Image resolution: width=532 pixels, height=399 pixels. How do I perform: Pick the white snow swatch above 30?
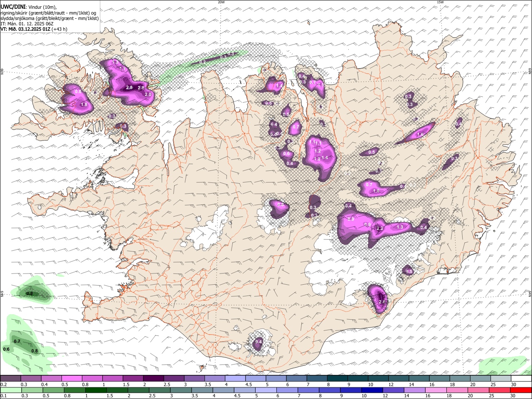[x=521, y=379]
